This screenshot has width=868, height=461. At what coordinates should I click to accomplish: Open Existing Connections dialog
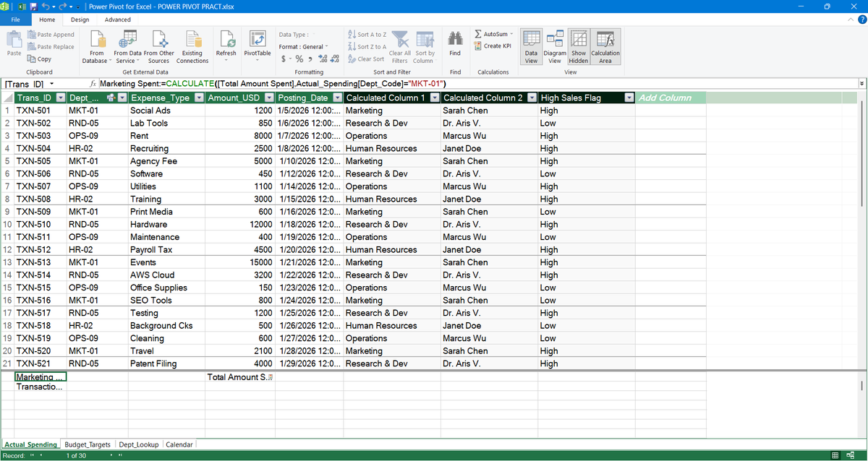click(192, 47)
